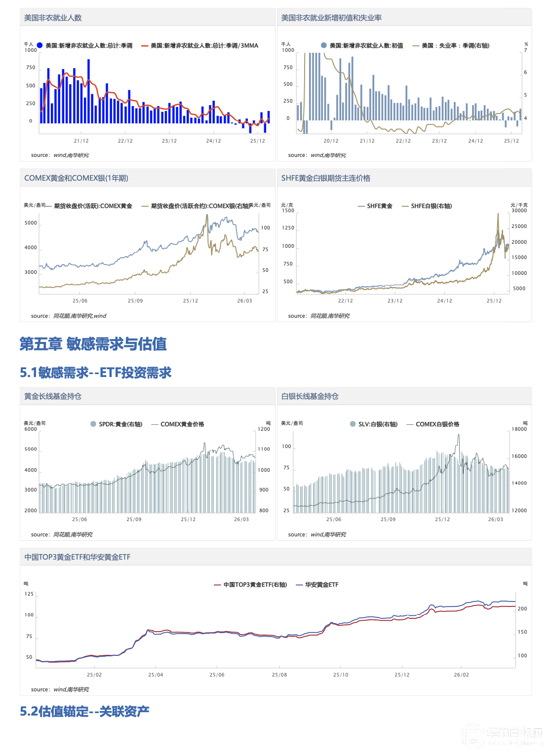Image resolution: width=551 pixels, height=756 pixels.
Task: Select the SHFE黄金白银期货主连价格 panel header
Action: [325, 178]
